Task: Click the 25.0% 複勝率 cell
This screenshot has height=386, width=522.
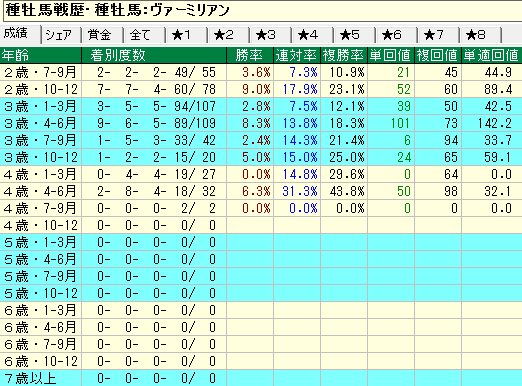Action: tap(344, 157)
